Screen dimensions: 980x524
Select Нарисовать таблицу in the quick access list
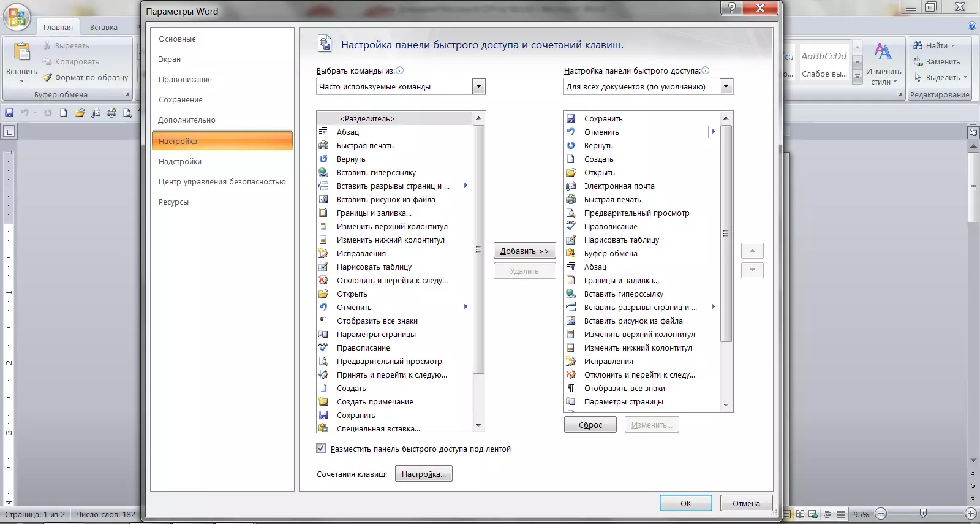tap(642, 240)
